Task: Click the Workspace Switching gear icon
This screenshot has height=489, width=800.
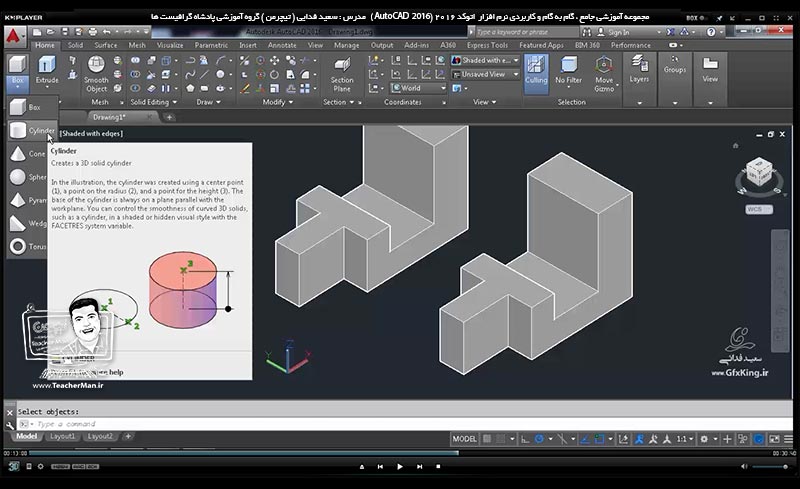Action: coord(704,439)
